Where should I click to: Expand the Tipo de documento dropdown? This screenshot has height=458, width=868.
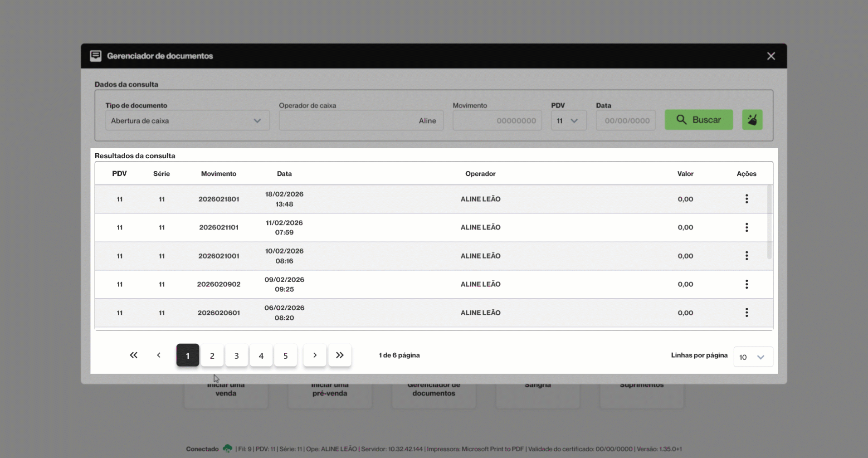pos(187,121)
